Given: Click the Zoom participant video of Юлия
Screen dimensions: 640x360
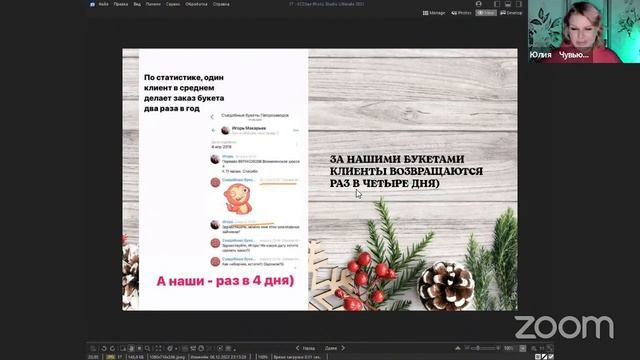Looking at the screenshot, I should (x=584, y=31).
